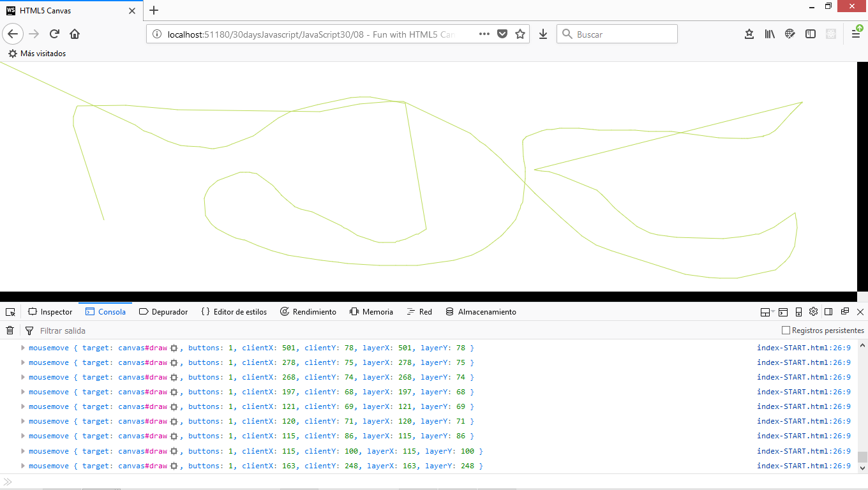868x490 pixels.
Task: Clear the console output using trash icon
Action: click(x=10, y=330)
